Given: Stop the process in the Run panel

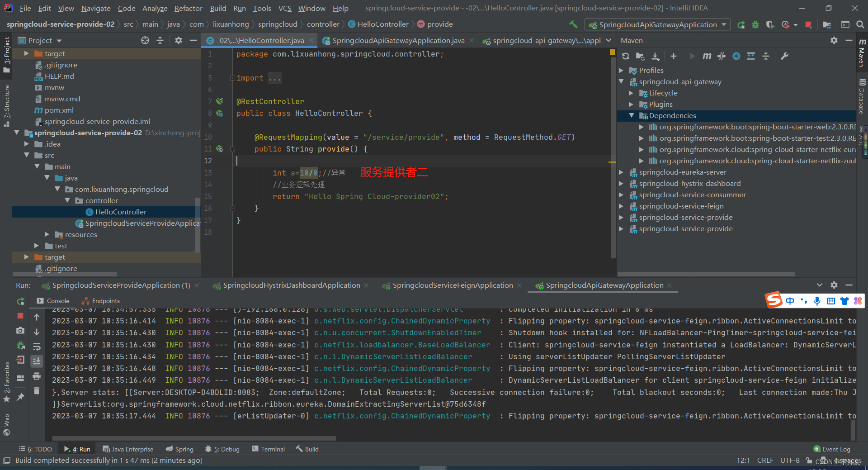Looking at the screenshot, I should point(20,316).
